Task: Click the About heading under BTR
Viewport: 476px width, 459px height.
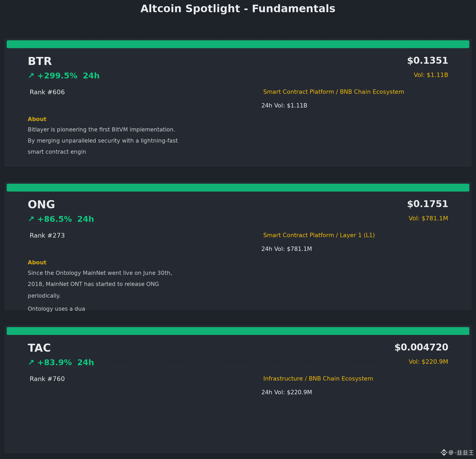Action: click(37, 119)
